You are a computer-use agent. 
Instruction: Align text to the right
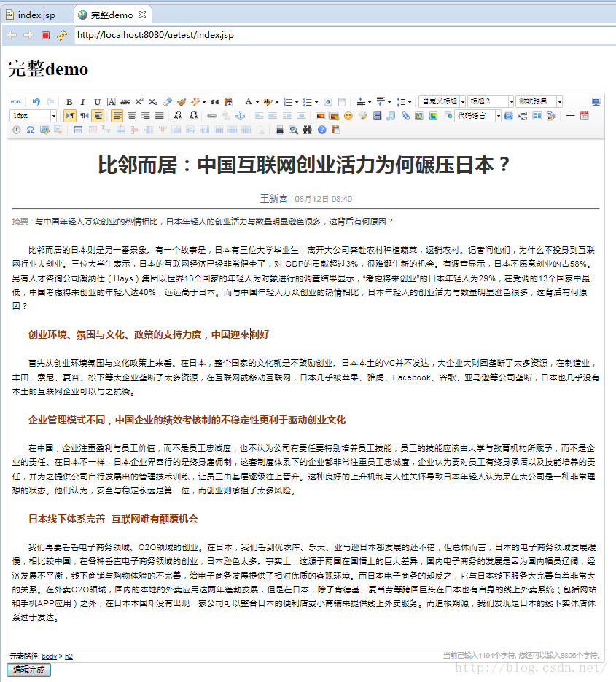[x=145, y=116]
